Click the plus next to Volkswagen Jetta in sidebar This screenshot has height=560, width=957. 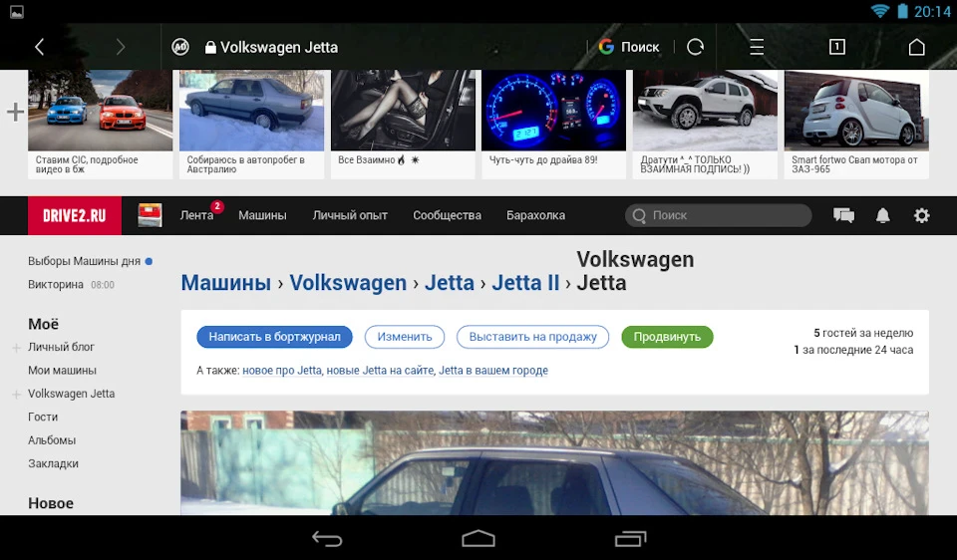[17, 395]
